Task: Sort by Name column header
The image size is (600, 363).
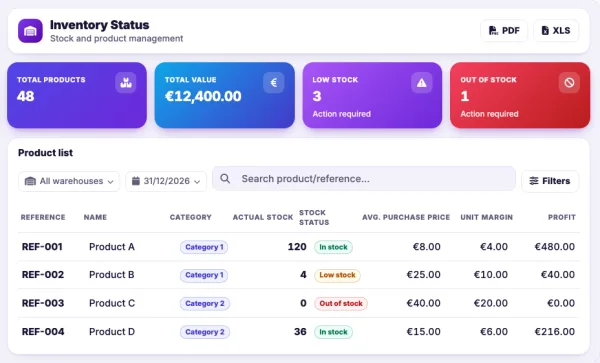Action: [95, 217]
